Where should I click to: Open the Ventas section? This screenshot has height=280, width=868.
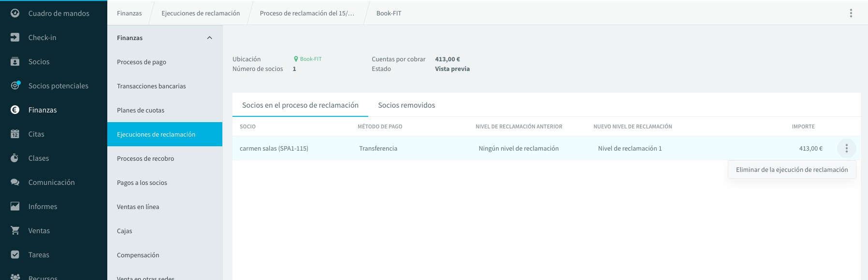[39, 230]
